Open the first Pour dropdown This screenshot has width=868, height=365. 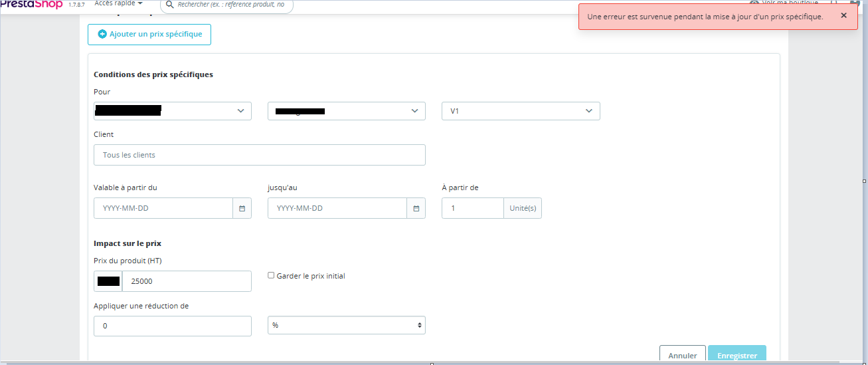tap(173, 111)
